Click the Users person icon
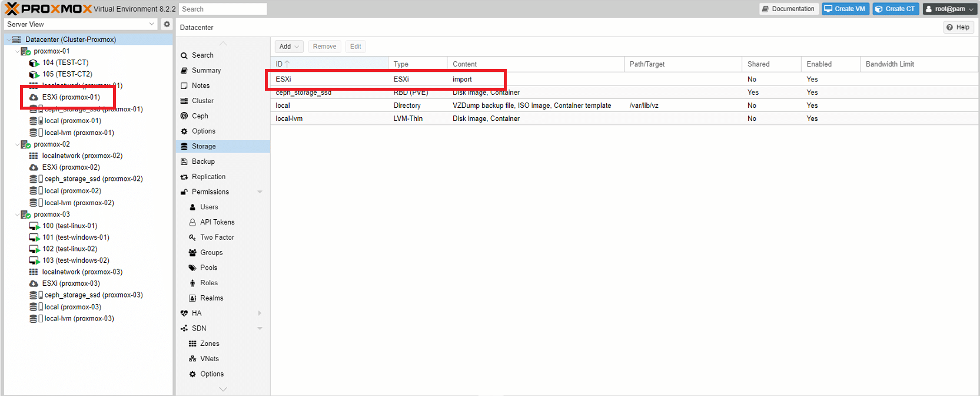Image resolution: width=980 pixels, height=396 pixels. [x=192, y=207]
